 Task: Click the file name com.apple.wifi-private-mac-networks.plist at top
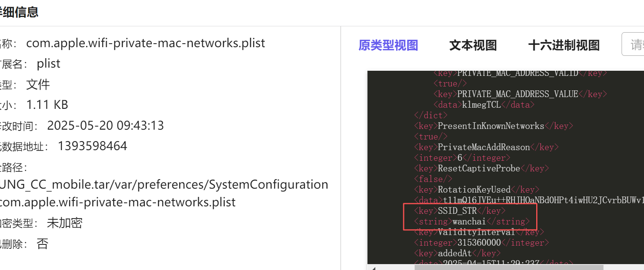pos(146,43)
